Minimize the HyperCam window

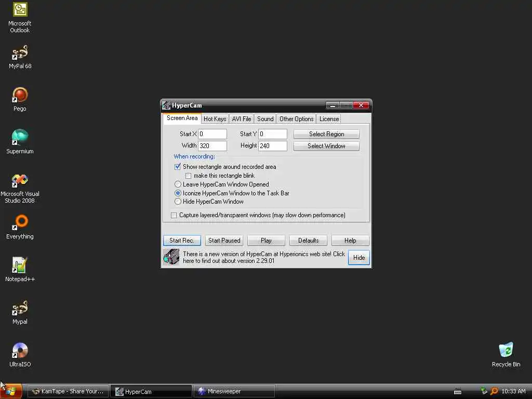pyautogui.click(x=332, y=105)
